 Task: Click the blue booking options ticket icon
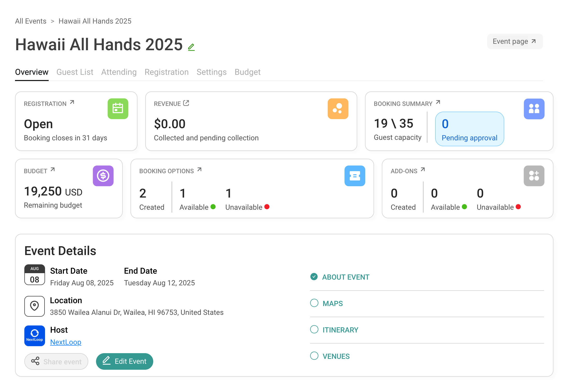click(355, 176)
